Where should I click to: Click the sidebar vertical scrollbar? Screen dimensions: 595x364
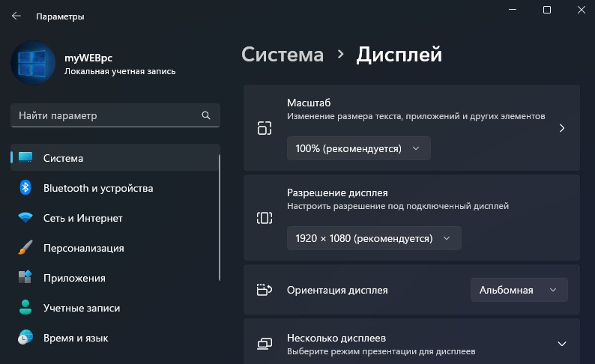point(220,218)
